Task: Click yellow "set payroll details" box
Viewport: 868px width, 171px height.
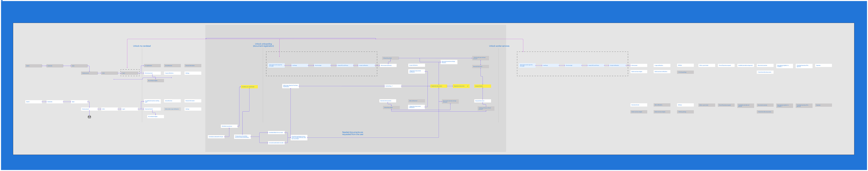Action: click(483, 86)
